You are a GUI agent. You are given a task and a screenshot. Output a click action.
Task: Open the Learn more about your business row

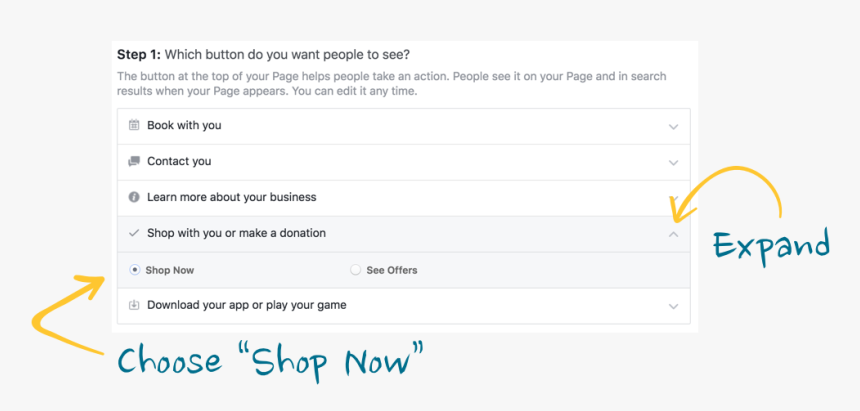tap(404, 198)
